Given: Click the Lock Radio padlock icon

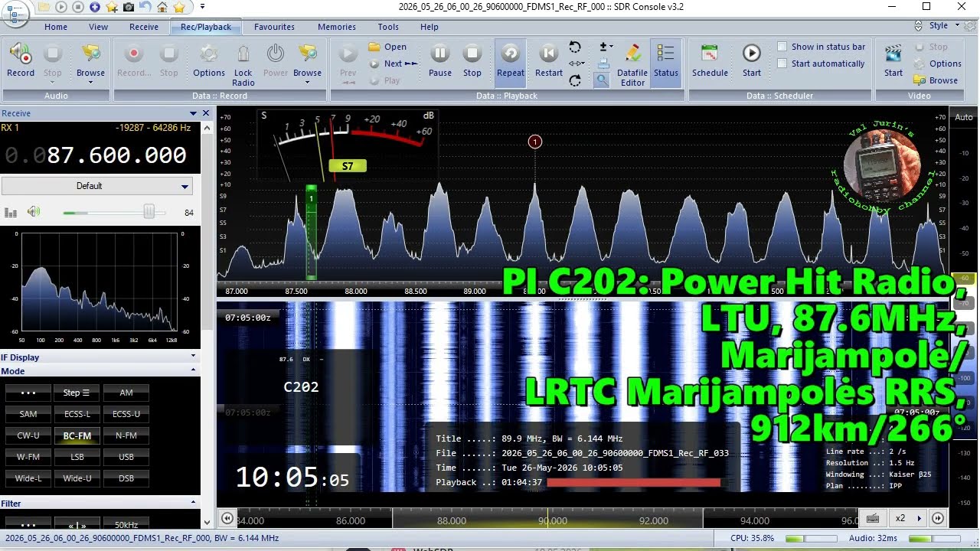Looking at the screenshot, I should (x=243, y=54).
